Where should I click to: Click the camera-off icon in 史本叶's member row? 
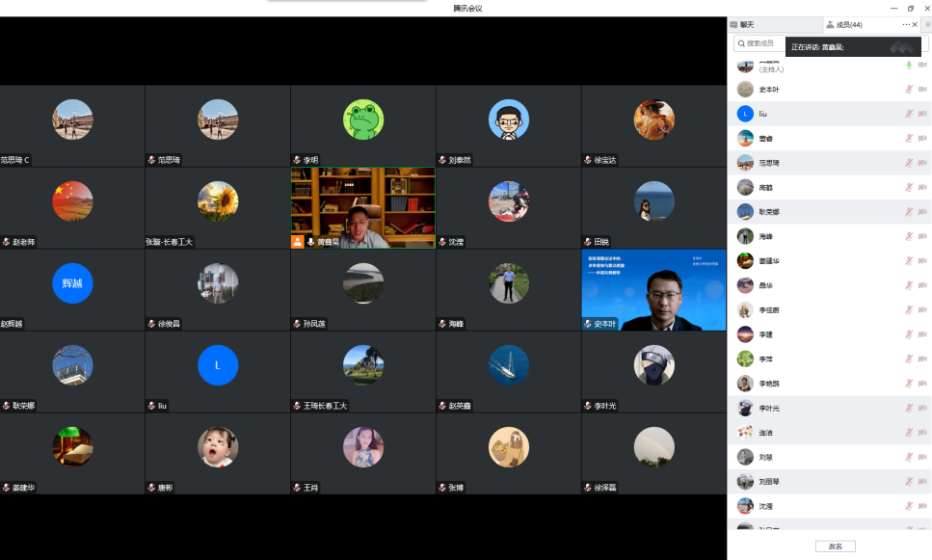[922, 90]
